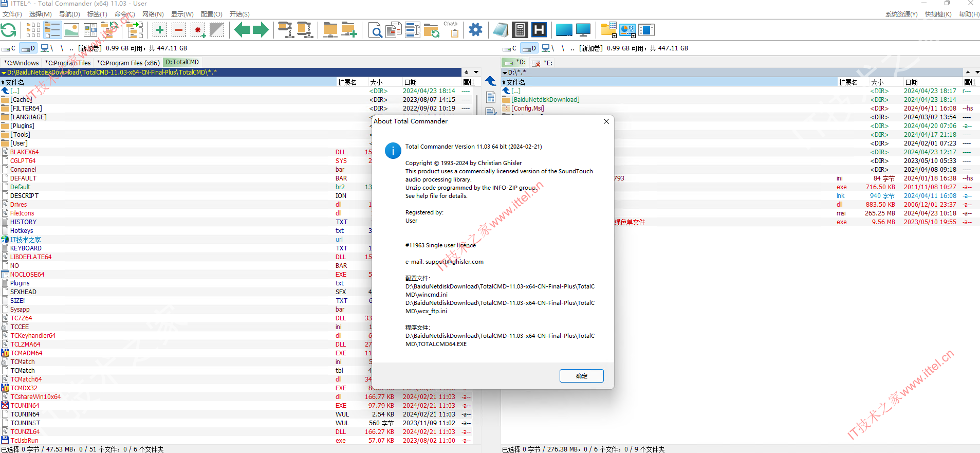Open the 选择(M) menu
This screenshot has width=980, height=453.
(40, 14)
